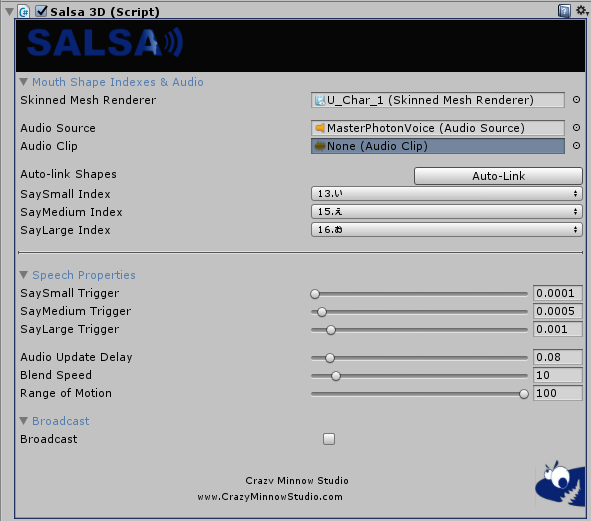This screenshot has width=591, height=521.
Task: Click the SaySmall Trigger value 0.0001
Action: click(x=557, y=293)
